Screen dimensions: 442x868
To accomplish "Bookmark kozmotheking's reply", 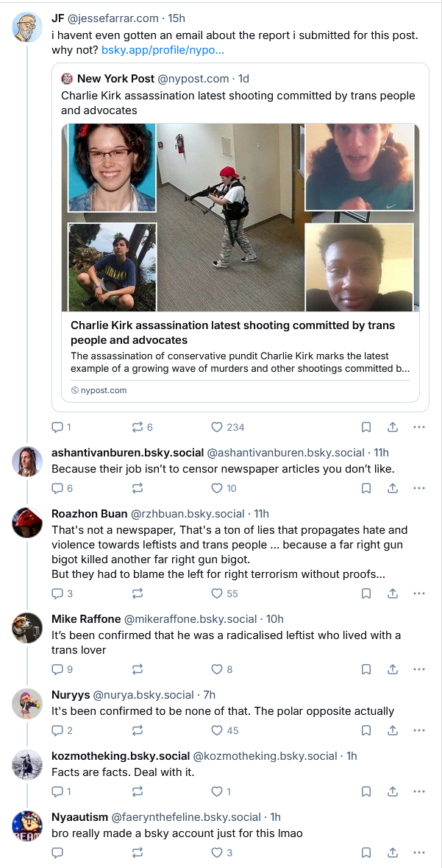I will pyautogui.click(x=366, y=791).
